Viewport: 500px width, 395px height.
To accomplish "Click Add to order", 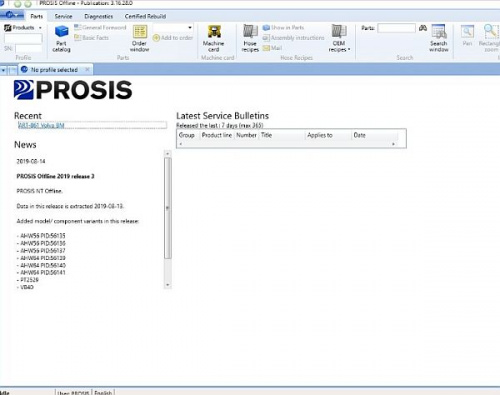I will 173,38.
